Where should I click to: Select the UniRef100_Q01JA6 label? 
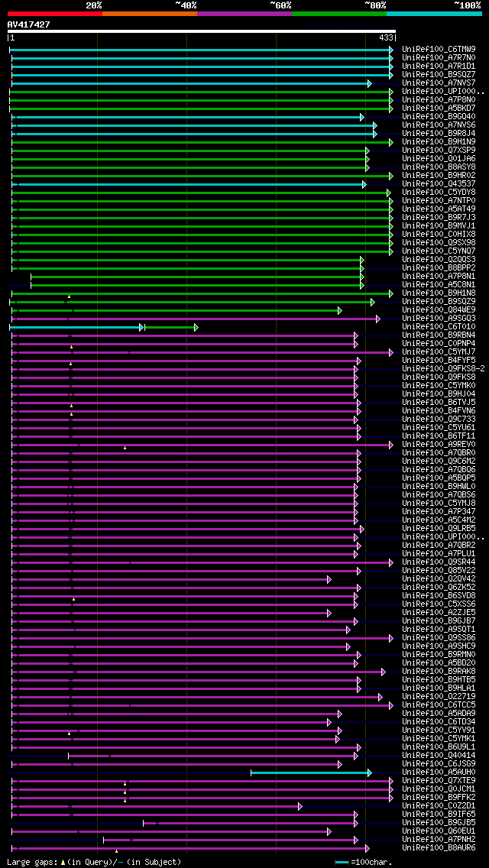tap(439, 159)
